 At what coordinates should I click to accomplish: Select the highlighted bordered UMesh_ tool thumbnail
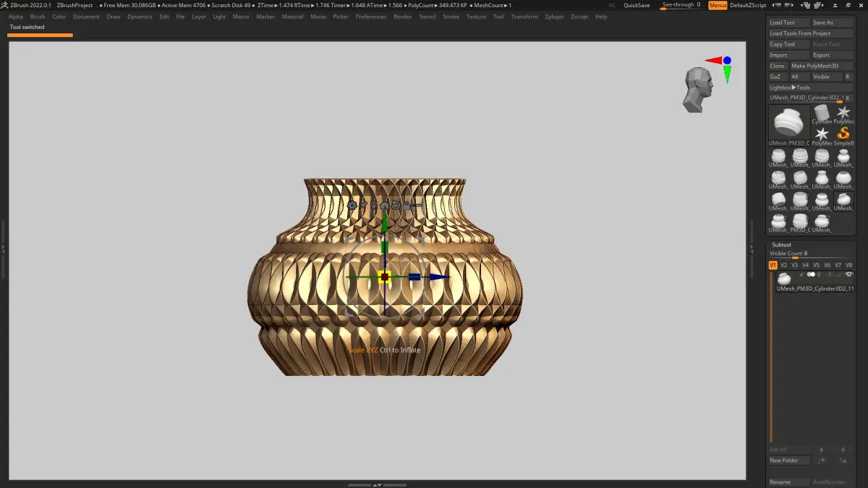point(843,201)
